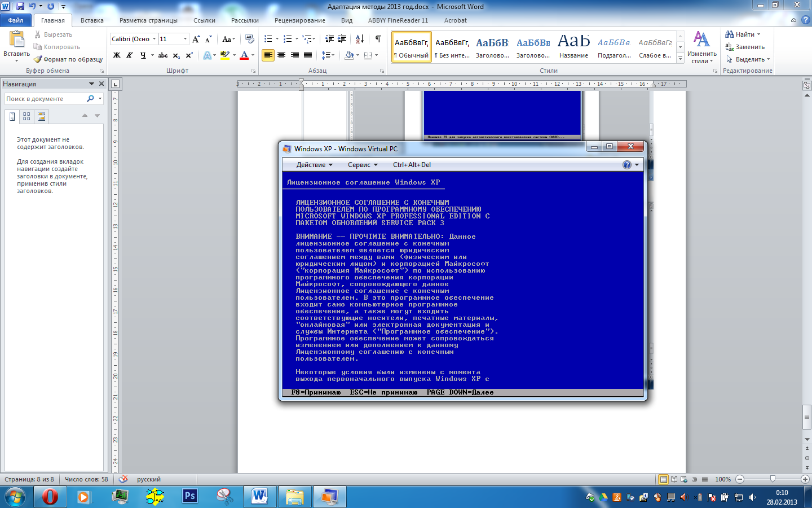
Task: Switch to the ABBYY FineReader 11 tab
Action: click(398, 20)
